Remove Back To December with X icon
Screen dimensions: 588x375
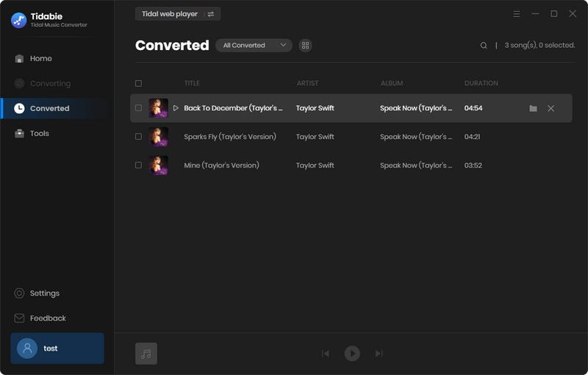tap(551, 108)
